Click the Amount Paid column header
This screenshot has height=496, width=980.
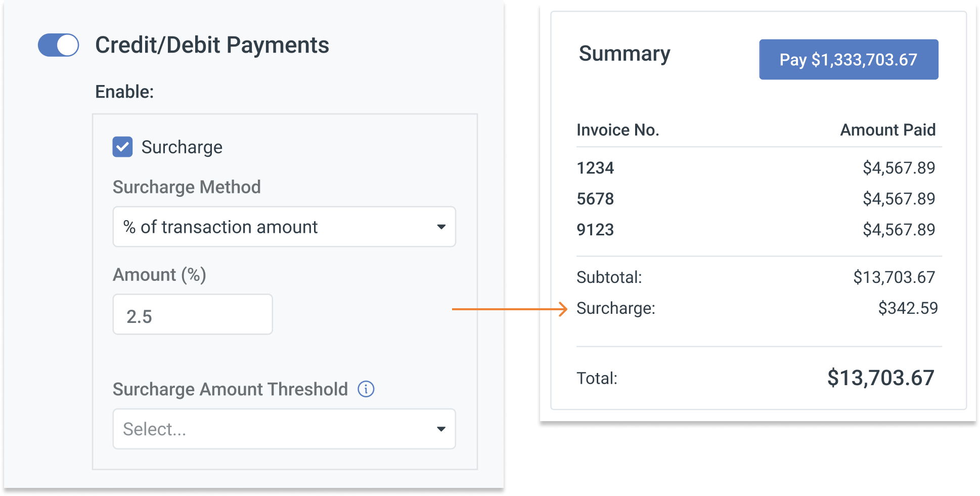click(887, 130)
